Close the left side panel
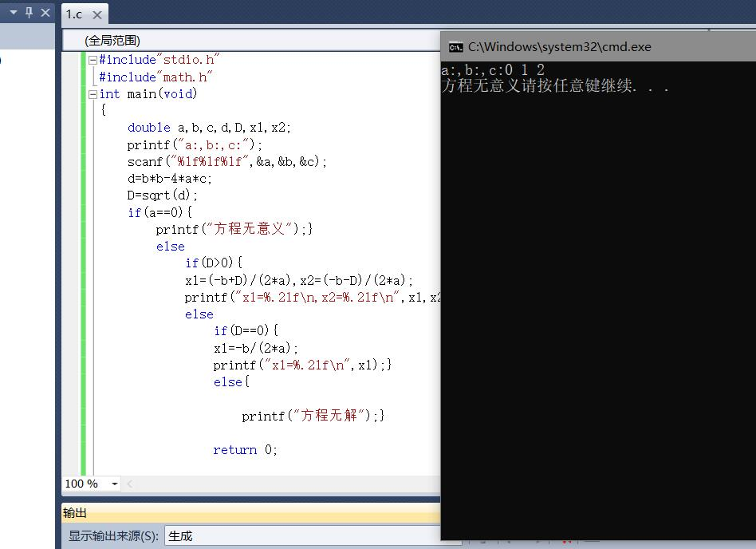 (45, 13)
